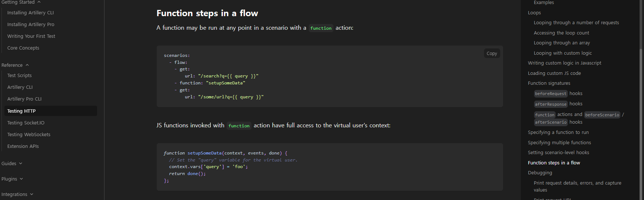Go to Writing Your First Test
This screenshot has width=644, height=200.
pyautogui.click(x=31, y=36)
